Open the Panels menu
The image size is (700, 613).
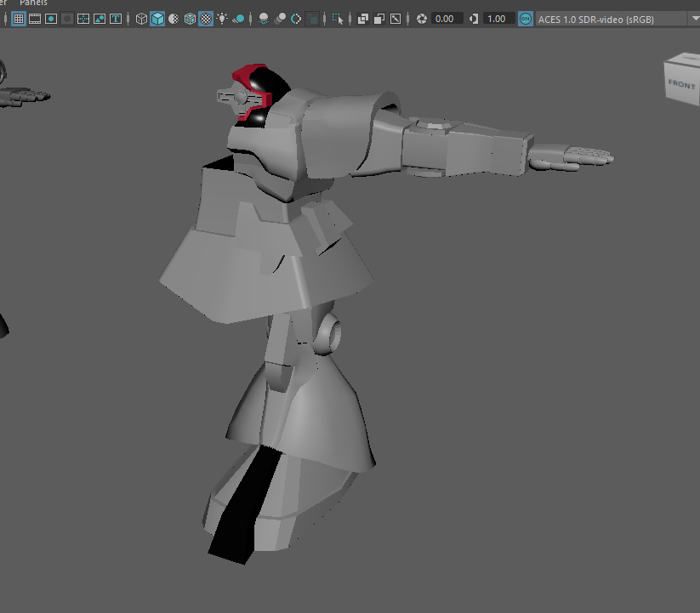click(33, 3)
